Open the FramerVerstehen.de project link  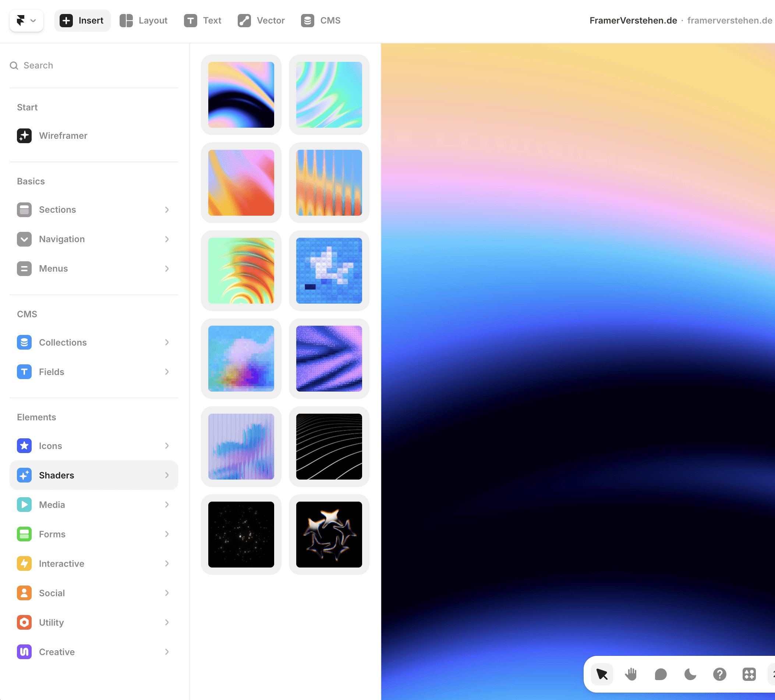(x=633, y=20)
